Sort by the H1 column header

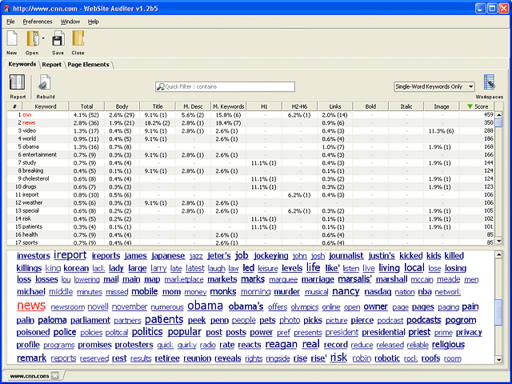tap(264, 106)
